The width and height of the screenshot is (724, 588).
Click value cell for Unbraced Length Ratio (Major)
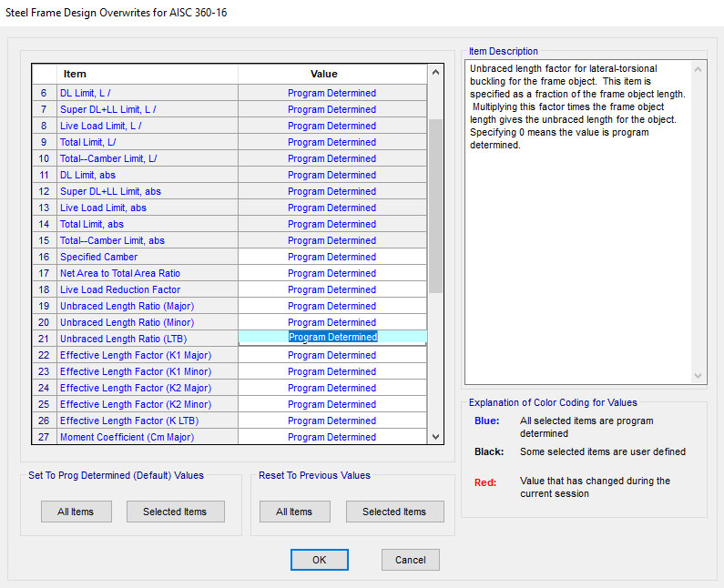332,306
